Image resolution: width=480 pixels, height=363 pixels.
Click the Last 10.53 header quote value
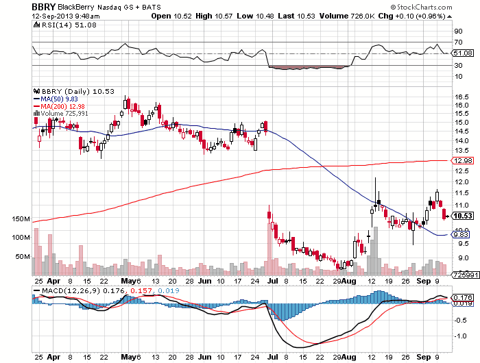pos(297,16)
